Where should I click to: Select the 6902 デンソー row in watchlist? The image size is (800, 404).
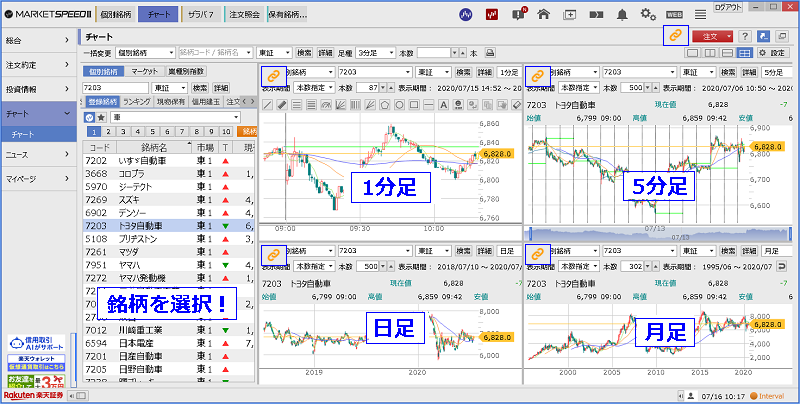[168, 213]
